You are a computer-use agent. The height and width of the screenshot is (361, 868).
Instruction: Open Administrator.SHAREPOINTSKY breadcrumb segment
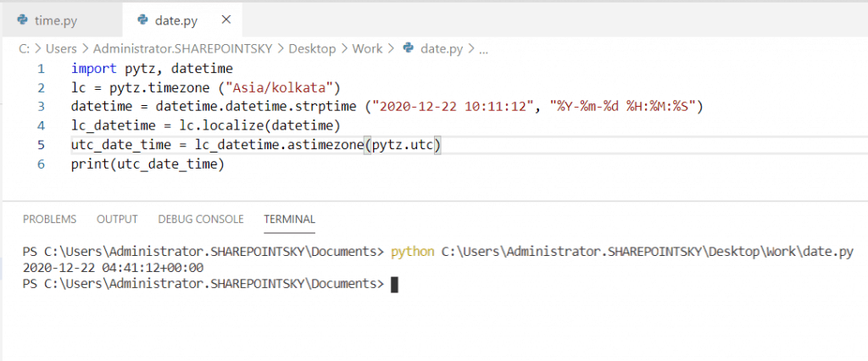click(183, 48)
